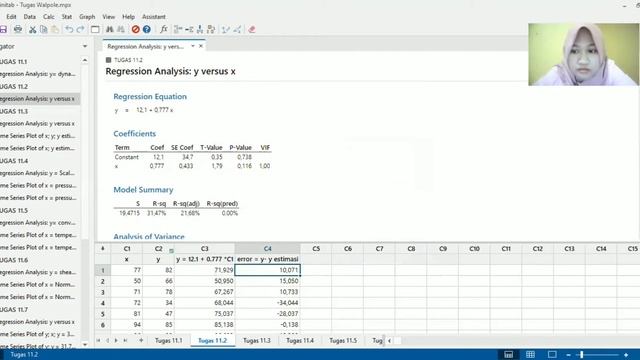Image resolution: width=640 pixels, height=360 pixels.
Task: Select 'Regression Analysis: y = shea...' Navigator item
Action: pyautogui.click(x=38, y=272)
